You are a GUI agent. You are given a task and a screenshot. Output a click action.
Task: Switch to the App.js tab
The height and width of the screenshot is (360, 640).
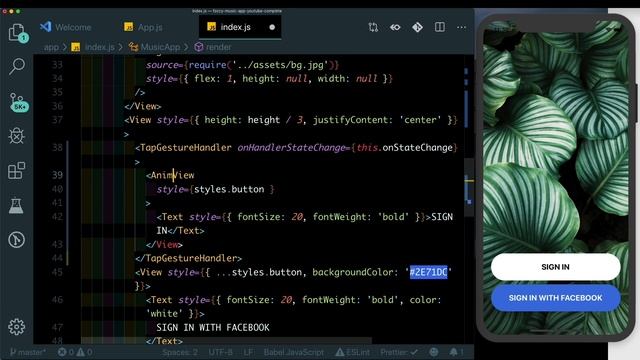click(x=143, y=27)
